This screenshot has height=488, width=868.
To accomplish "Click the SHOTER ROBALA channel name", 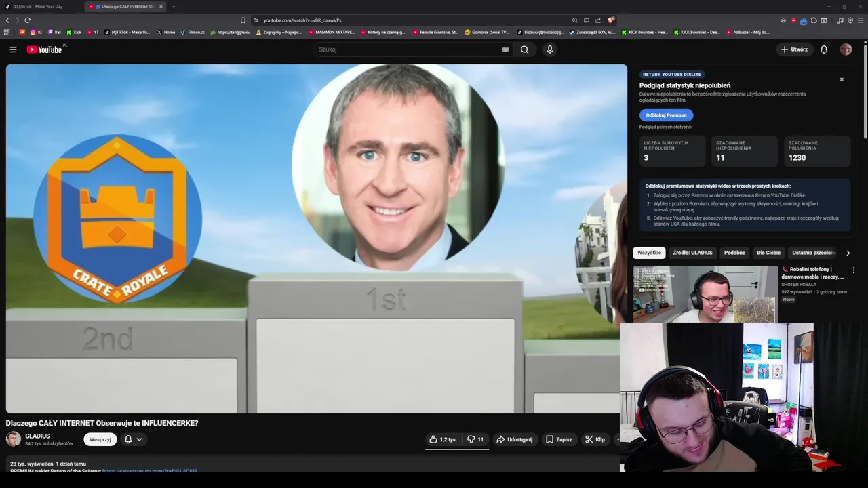I will pyautogui.click(x=799, y=285).
